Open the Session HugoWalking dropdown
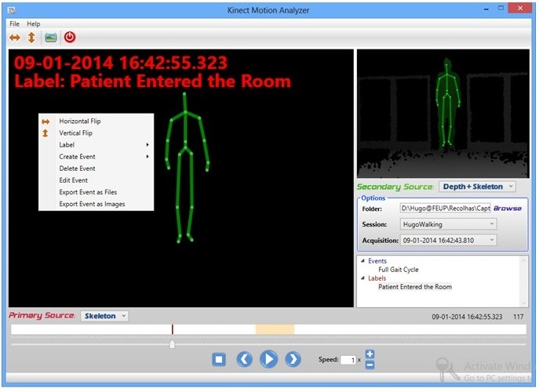Screen dimensions: 543x392 pyautogui.click(x=449, y=224)
